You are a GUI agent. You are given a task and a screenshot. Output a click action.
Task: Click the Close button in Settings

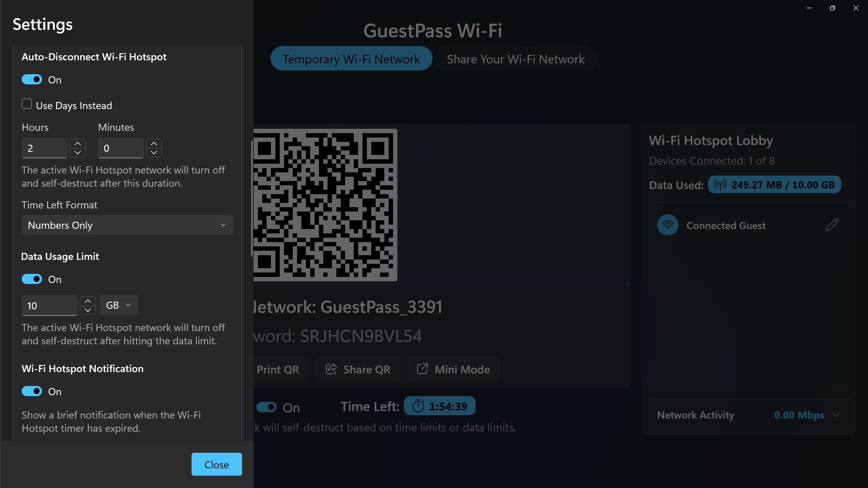[x=217, y=464]
